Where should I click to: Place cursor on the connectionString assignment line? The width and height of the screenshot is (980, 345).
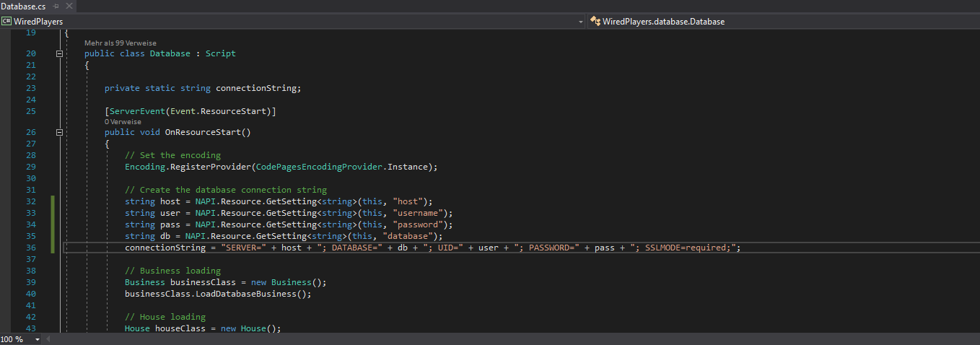(x=433, y=248)
